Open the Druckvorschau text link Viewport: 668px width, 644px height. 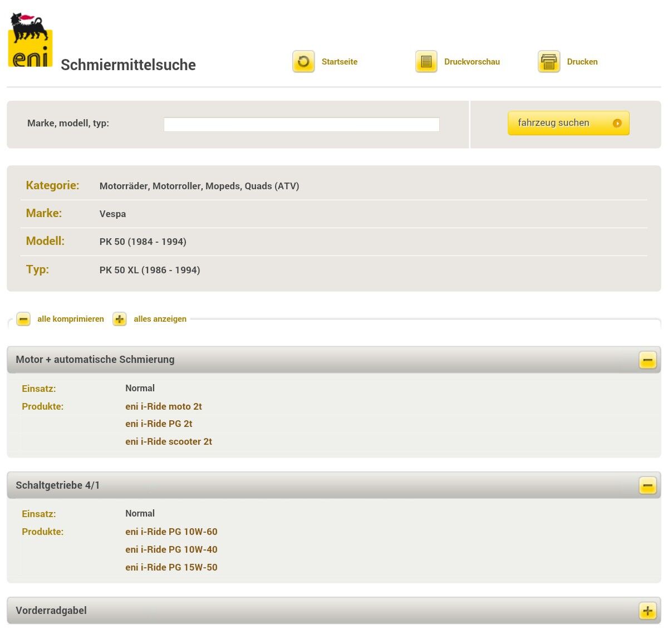(472, 62)
